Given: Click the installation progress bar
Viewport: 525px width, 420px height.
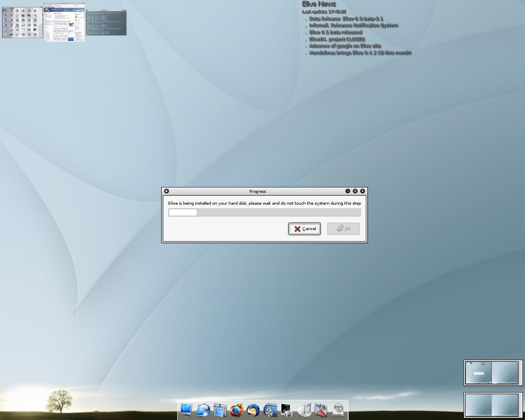Looking at the screenshot, I should (x=265, y=212).
